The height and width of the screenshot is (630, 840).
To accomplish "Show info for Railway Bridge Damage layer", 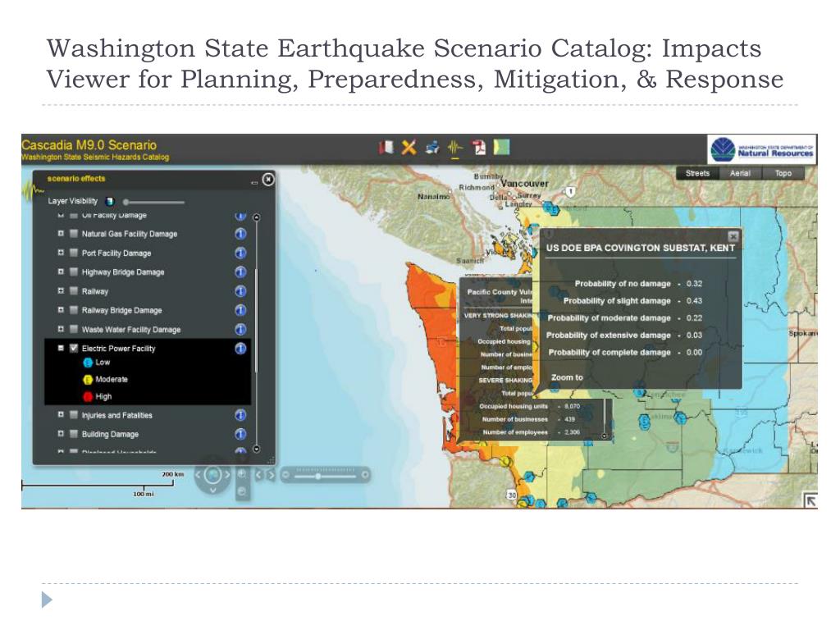I will (240, 310).
